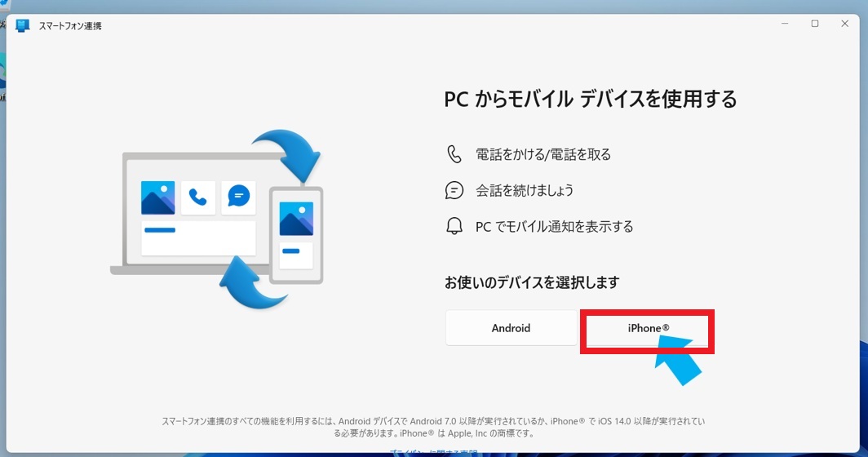This screenshot has width=868, height=457.
Task: Click the phone handset icon beside 電話をかける
Action: (x=454, y=154)
